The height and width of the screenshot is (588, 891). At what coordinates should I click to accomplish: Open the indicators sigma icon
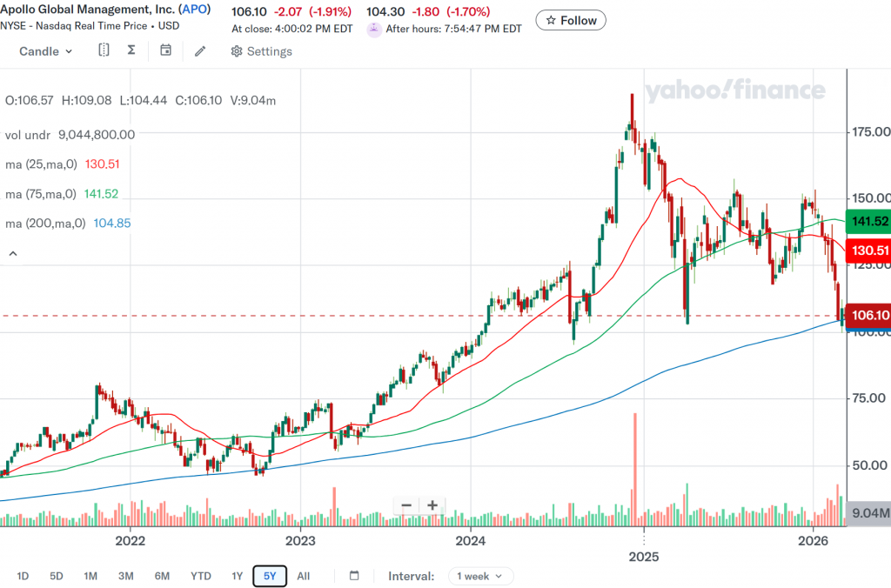(x=131, y=50)
